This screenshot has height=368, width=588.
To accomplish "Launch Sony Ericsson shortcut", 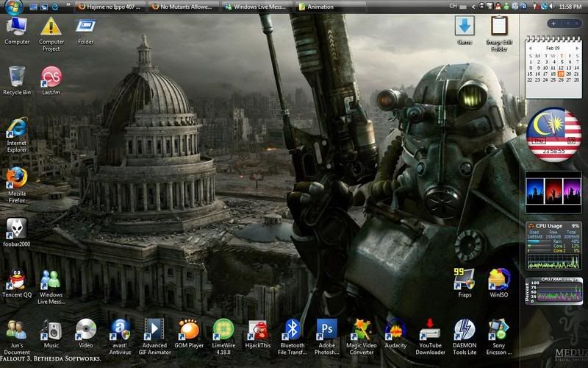I will coord(499,337).
